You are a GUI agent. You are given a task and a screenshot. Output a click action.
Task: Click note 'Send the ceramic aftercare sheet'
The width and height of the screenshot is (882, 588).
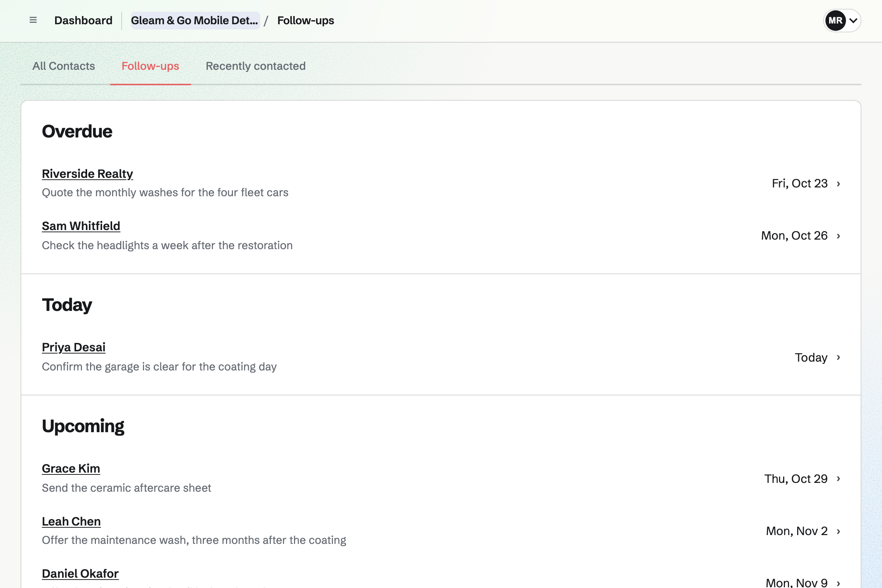point(126,488)
